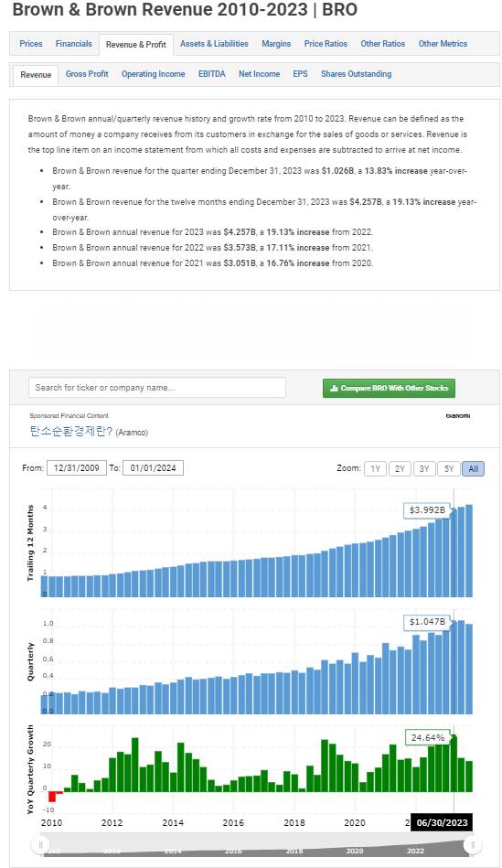Open the EPS sub-tab
The image size is (502, 868).
pyautogui.click(x=301, y=73)
